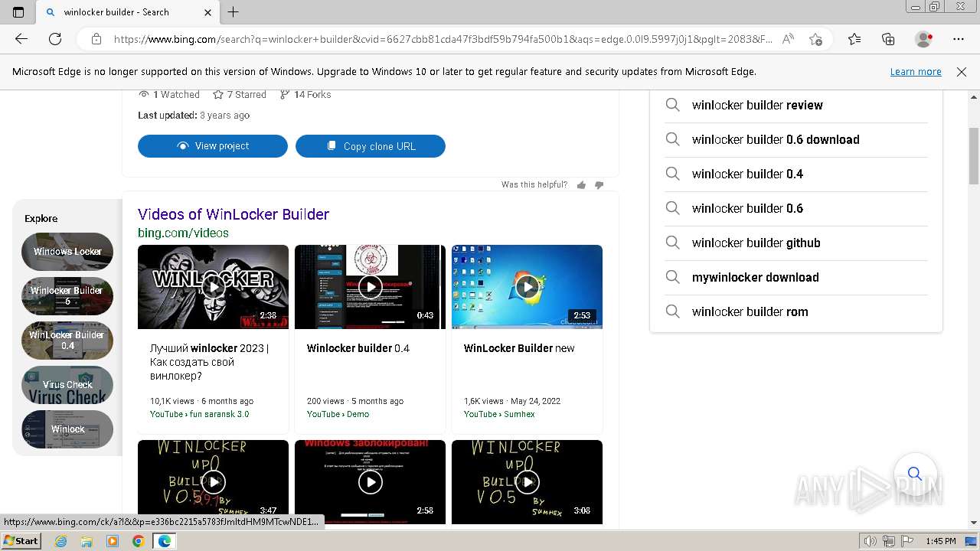Select Virus Check explore chip
Viewport: 980px width, 551px height.
[67, 385]
